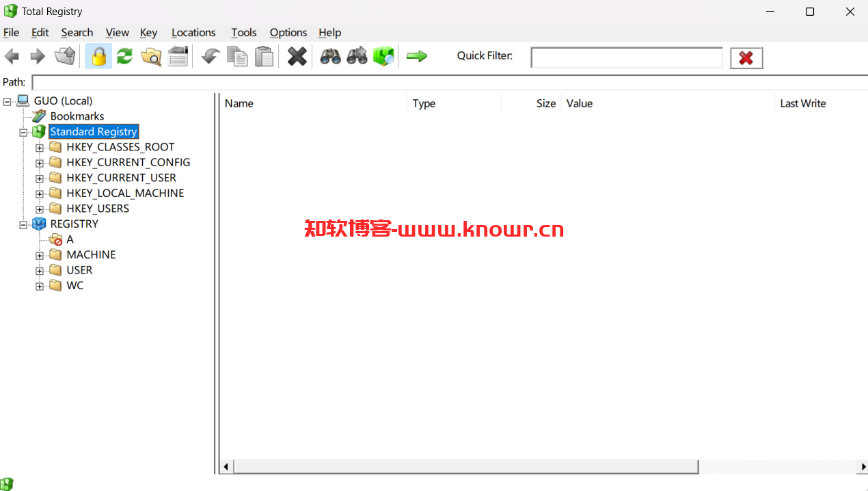Select the inaccessible A key

70,239
